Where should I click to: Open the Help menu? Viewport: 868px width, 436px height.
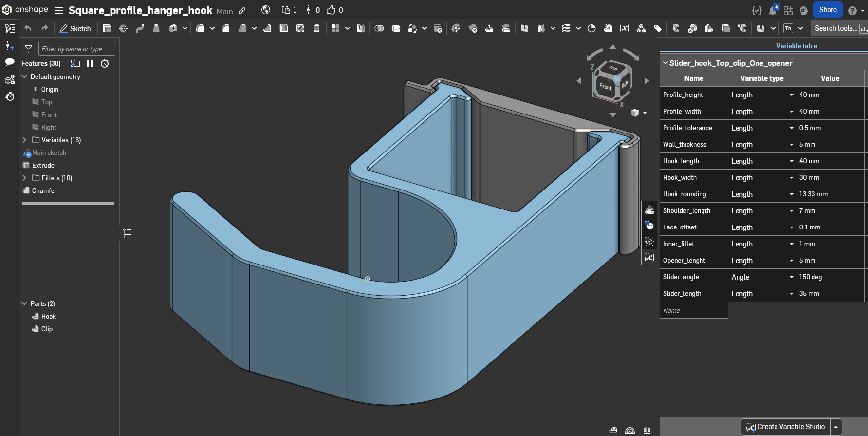pos(856,10)
